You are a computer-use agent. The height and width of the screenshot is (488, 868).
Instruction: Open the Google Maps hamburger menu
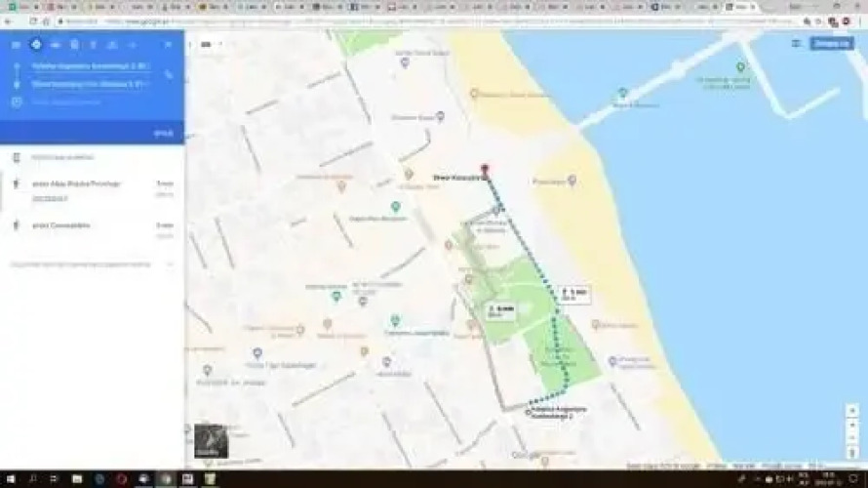[x=16, y=45]
